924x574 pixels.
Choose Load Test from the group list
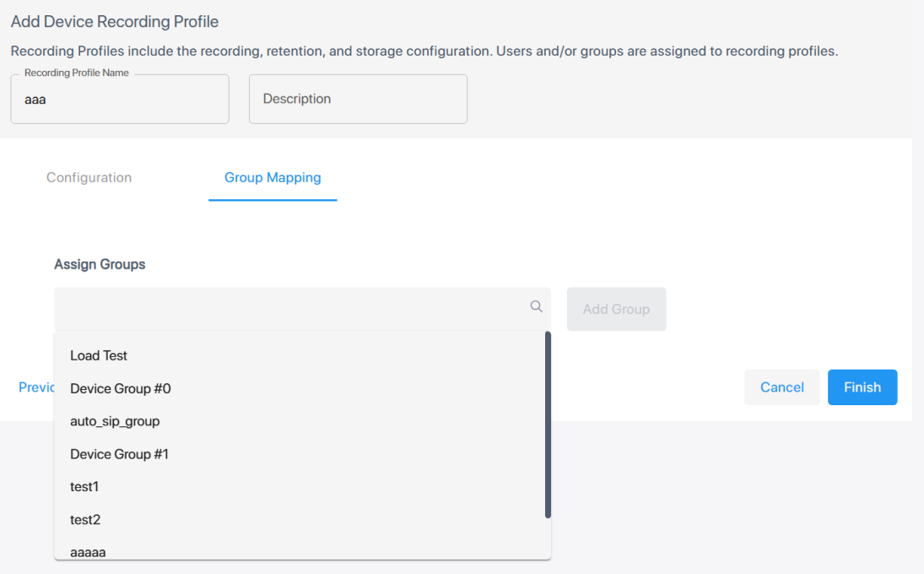(x=99, y=355)
